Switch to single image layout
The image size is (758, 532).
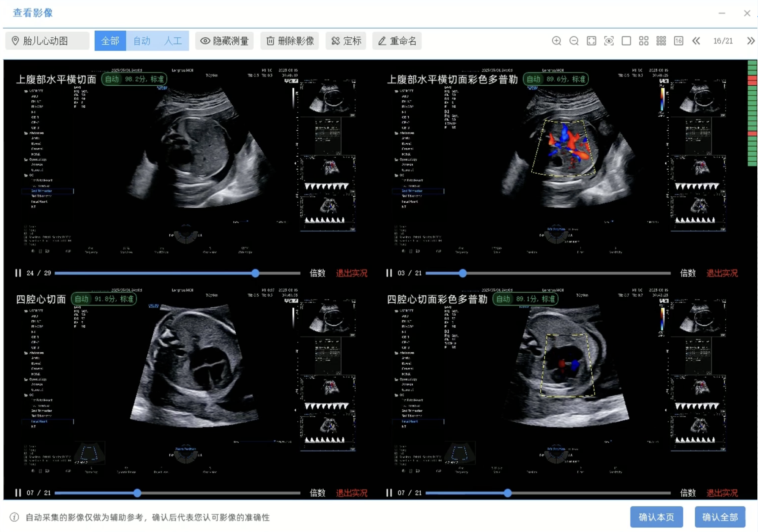[626, 41]
